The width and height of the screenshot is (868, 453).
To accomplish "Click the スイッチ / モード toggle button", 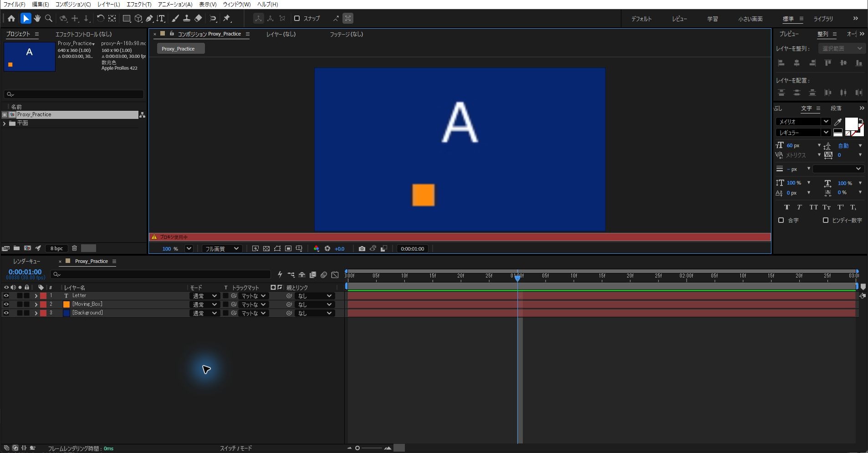I will pyautogui.click(x=236, y=448).
